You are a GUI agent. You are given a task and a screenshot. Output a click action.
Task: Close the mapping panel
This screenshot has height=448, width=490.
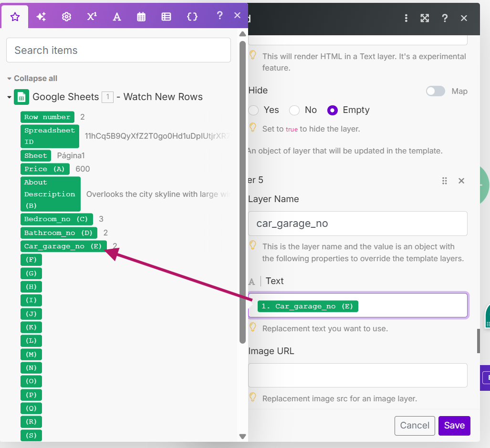click(237, 15)
